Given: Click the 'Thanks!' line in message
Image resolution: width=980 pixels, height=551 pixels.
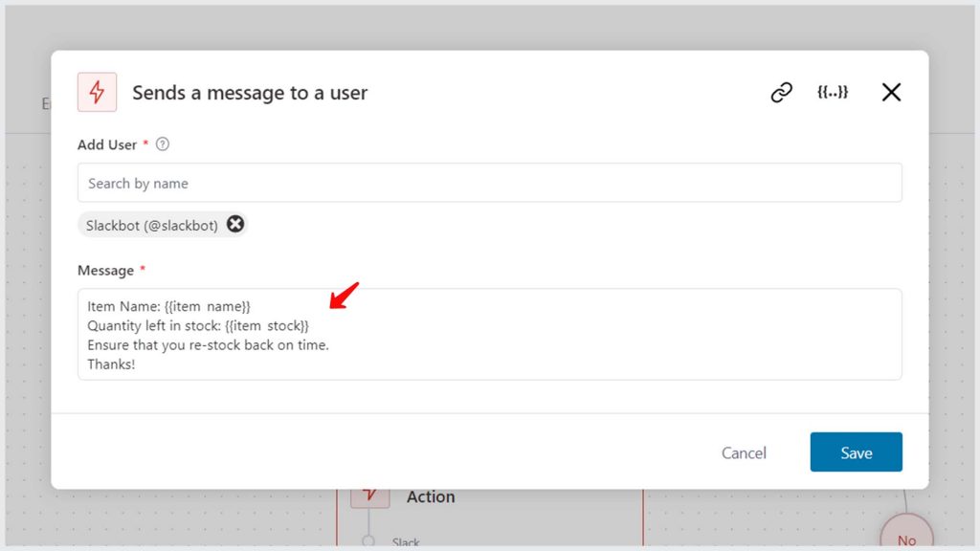Looking at the screenshot, I should [111, 364].
